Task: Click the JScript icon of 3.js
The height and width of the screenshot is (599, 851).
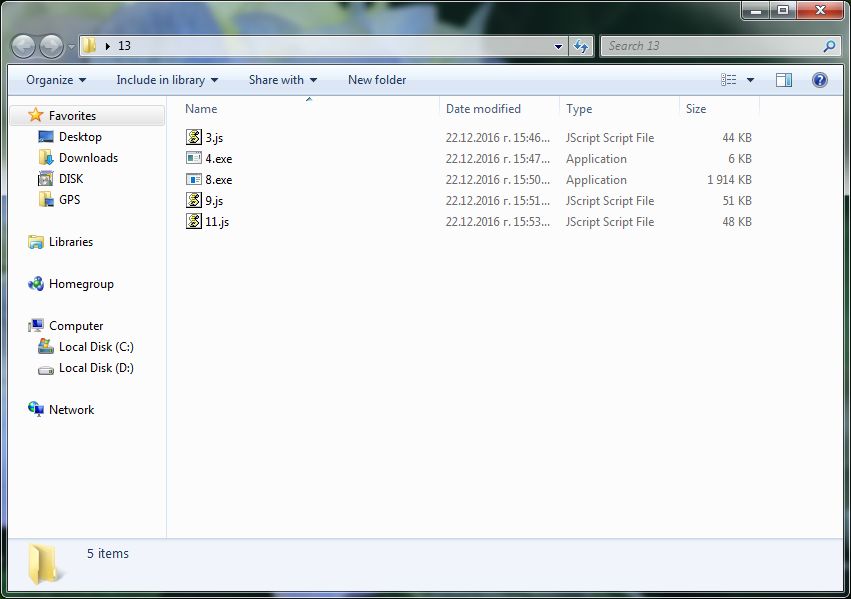Action: click(x=194, y=137)
